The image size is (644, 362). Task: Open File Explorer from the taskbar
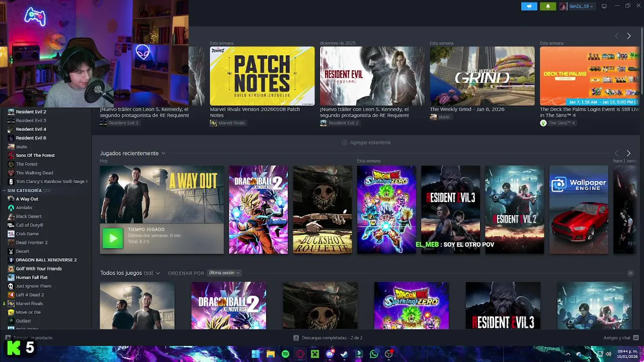pos(270,354)
